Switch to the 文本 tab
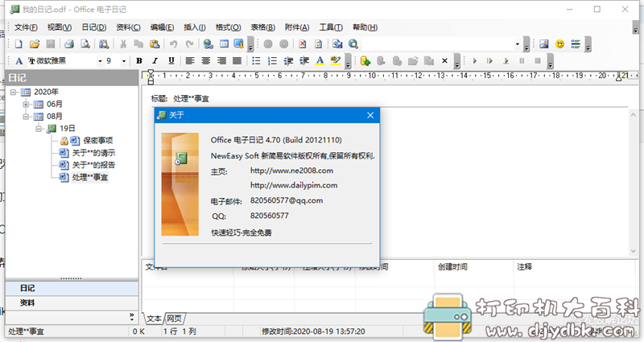644x342 pixels. click(x=154, y=319)
